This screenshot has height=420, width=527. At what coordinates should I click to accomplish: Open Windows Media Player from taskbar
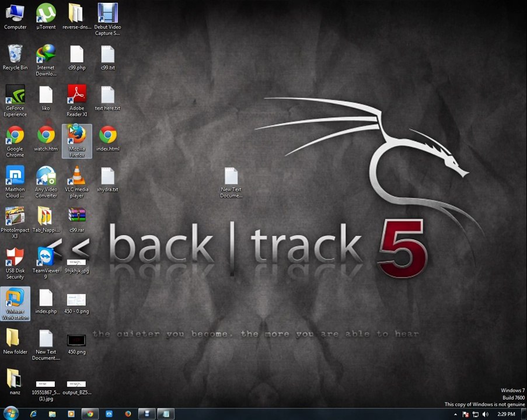tap(71, 414)
